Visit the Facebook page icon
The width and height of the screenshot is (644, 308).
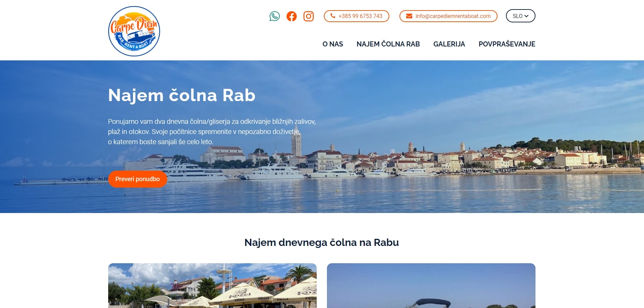coord(292,16)
